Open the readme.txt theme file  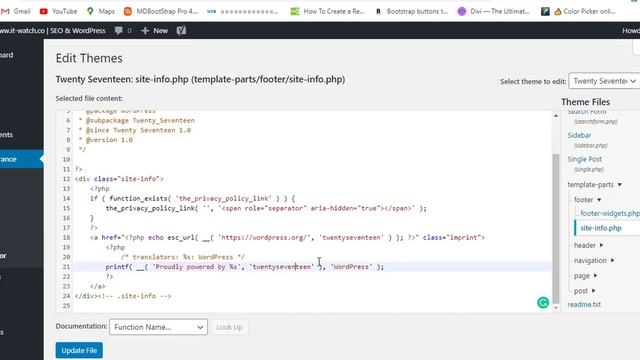584,304
